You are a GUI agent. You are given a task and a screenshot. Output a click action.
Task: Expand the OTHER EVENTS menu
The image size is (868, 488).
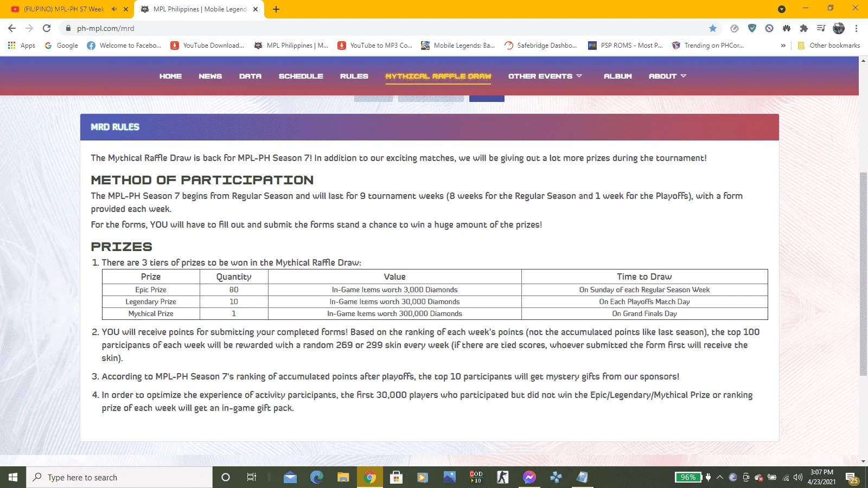(545, 76)
